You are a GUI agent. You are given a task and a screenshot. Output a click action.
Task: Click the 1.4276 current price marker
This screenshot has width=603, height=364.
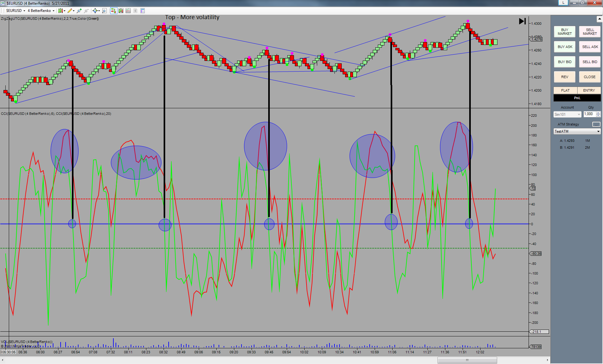[536, 39]
